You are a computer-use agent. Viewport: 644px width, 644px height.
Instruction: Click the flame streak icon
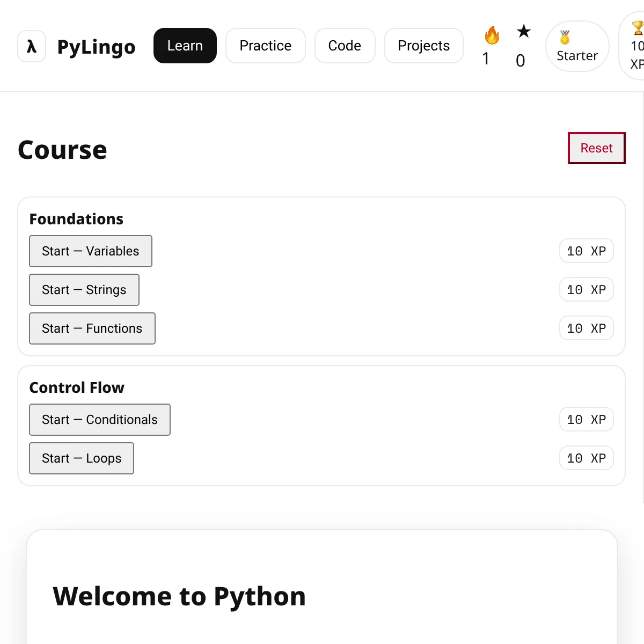coord(492,35)
